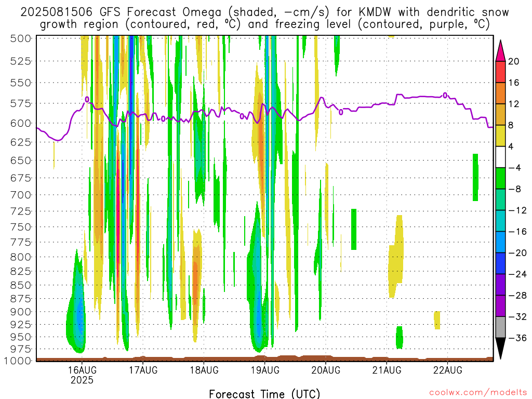Click the 17AUG date label
The height and width of the screenshot is (399, 532).
(143, 370)
